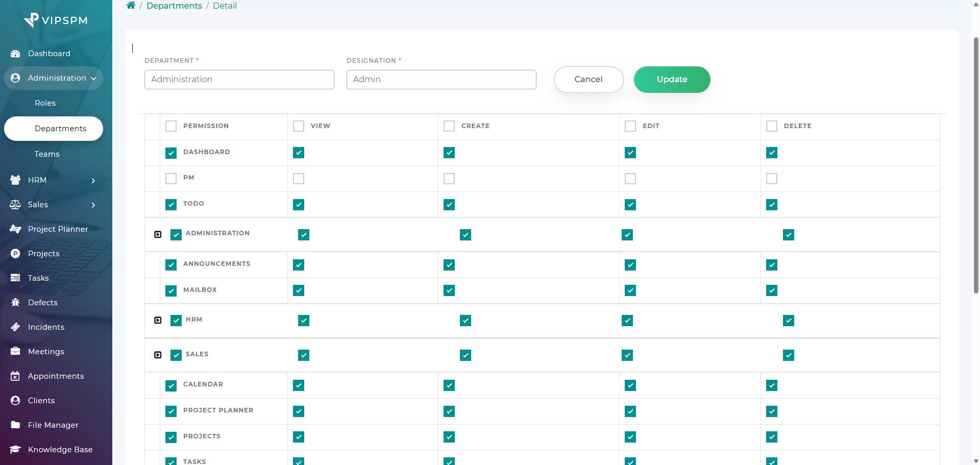980x465 pixels.
Task: Click the Meetings briefcase icon in sidebar
Action: 15,352
